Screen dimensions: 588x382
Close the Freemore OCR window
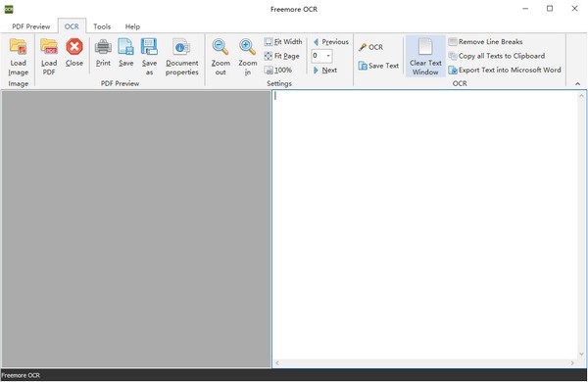point(574,9)
